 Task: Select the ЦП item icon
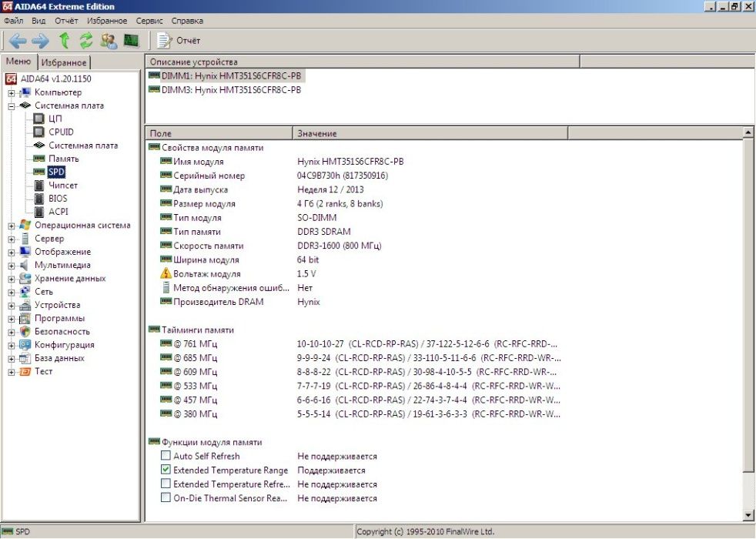tap(38, 119)
